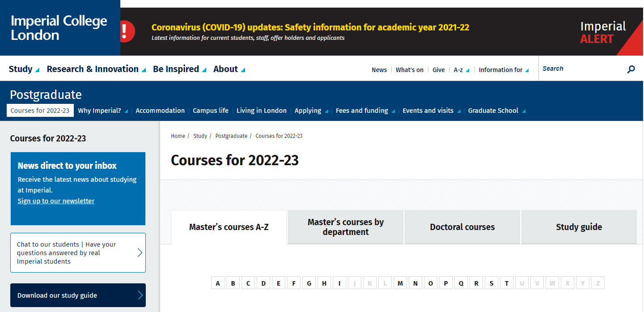
Task: Click the News direct to your inbox heading
Action: pyautogui.click(x=67, y=166)
